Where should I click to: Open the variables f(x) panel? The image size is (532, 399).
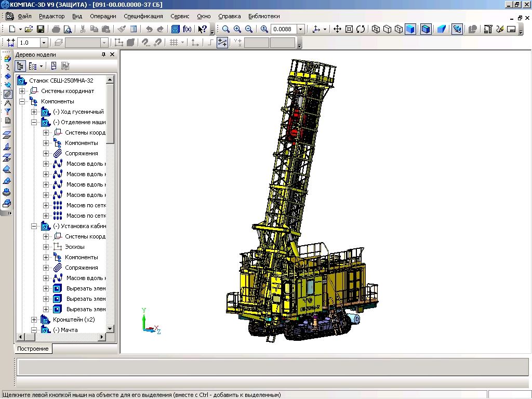tap(187, 29)
